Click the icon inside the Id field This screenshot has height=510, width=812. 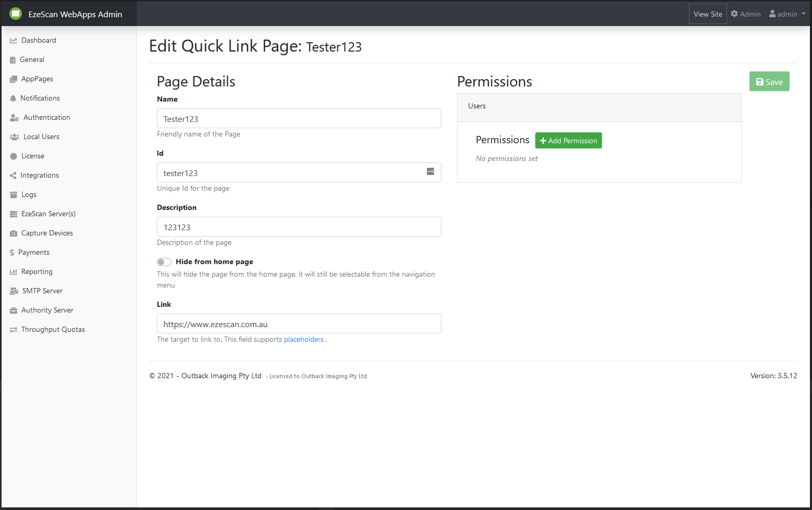tap(430, 172)
